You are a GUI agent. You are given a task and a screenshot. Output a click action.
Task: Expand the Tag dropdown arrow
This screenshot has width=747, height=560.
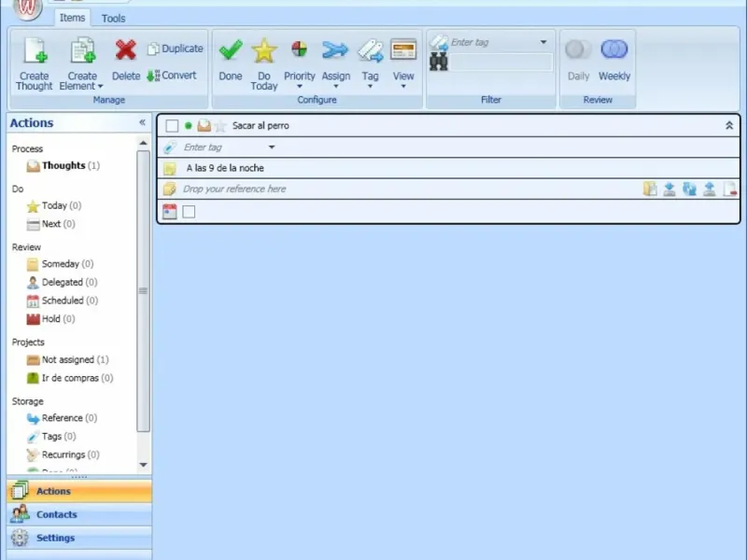tap(370, 87)
